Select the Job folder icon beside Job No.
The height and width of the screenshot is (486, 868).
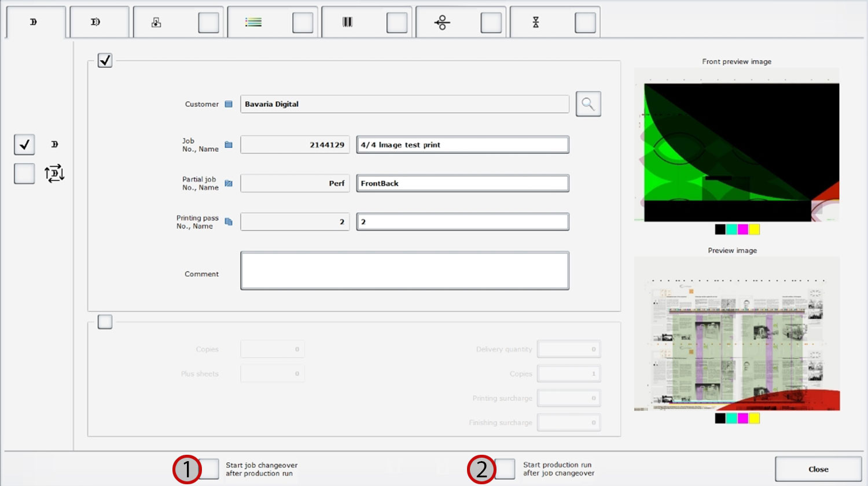click(x=228, y=144)
